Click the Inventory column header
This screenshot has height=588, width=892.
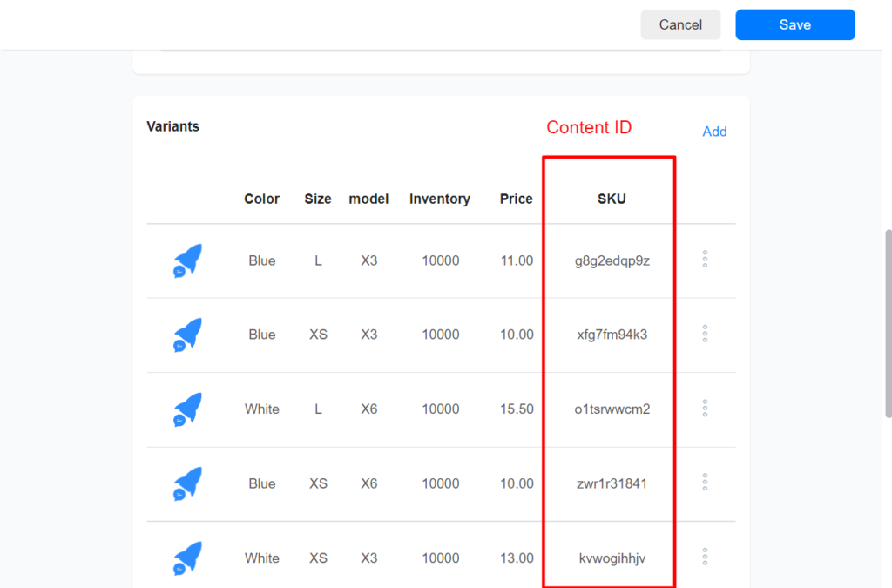click(x=439, y=199)
